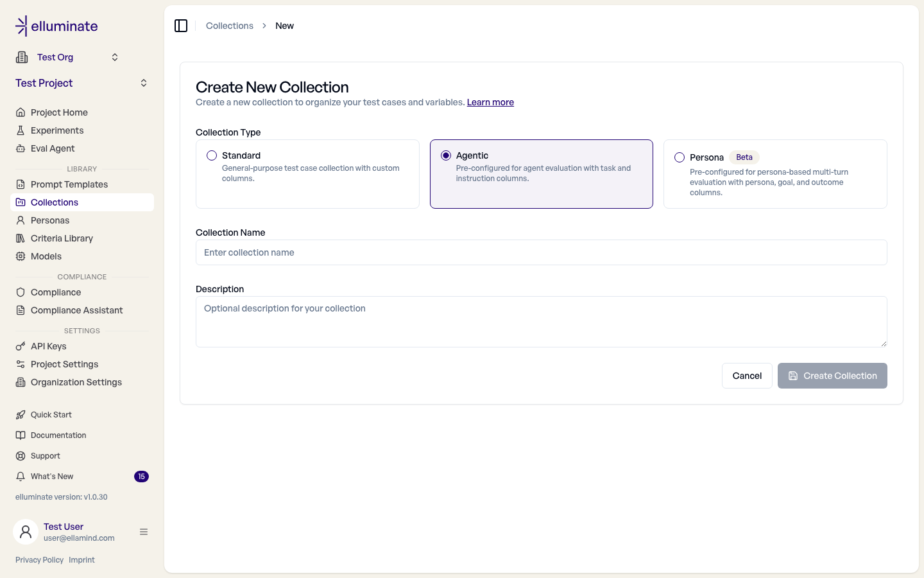Click the Cancel button
The height and width of the screenshot is (578, 924).
747,376
